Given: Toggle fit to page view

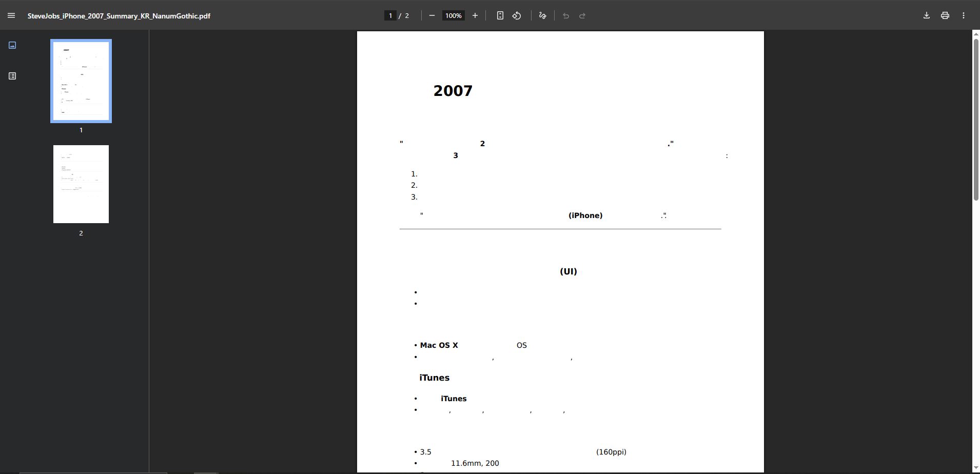Looking at the screenshot, I should 500,16.
